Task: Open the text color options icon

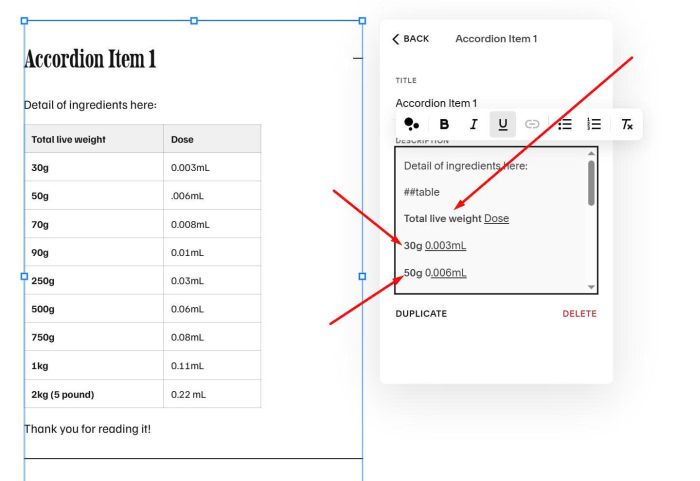Action: [x=412, y=125]
